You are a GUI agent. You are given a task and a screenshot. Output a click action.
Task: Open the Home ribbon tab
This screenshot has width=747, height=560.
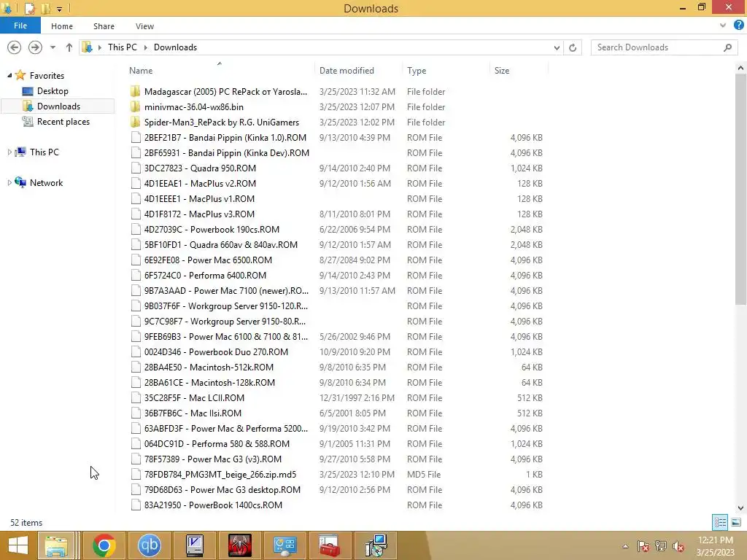tap(62, 26)
